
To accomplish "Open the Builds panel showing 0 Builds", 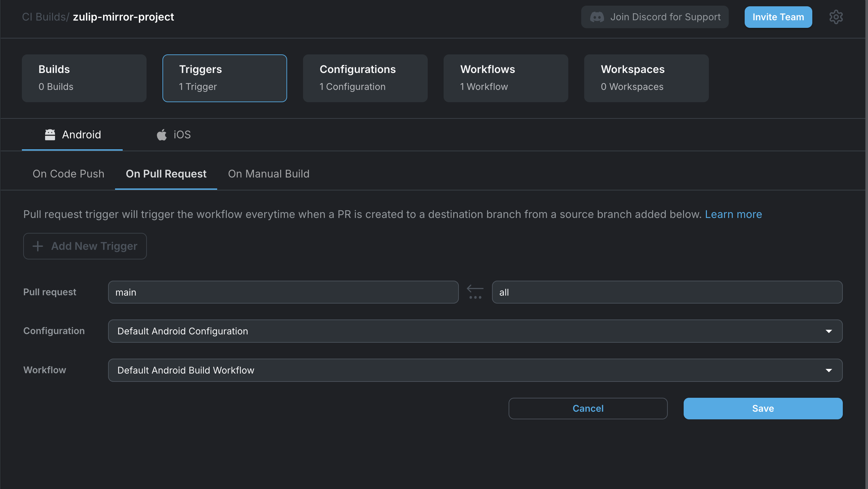I will (84, 78).
